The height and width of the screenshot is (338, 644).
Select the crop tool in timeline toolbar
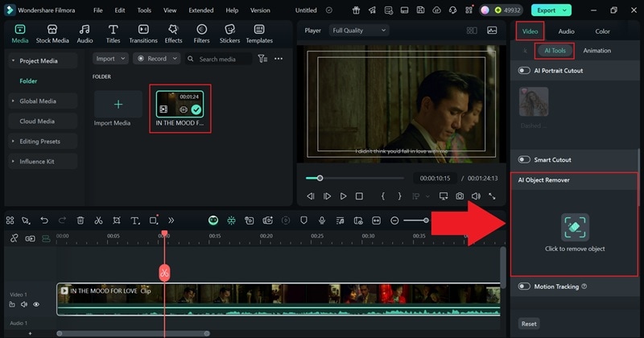point(117,221)
